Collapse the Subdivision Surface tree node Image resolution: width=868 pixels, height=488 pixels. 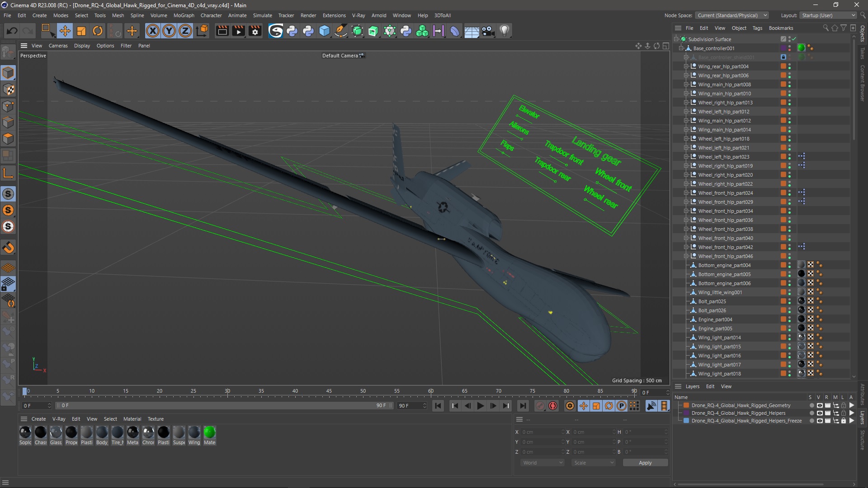click(676, 39)
